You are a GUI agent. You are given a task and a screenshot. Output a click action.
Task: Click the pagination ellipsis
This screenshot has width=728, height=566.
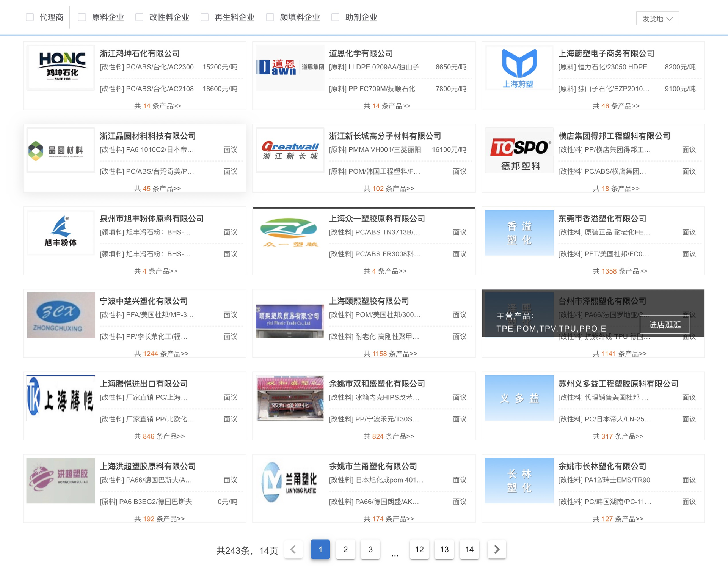[395, 555]
